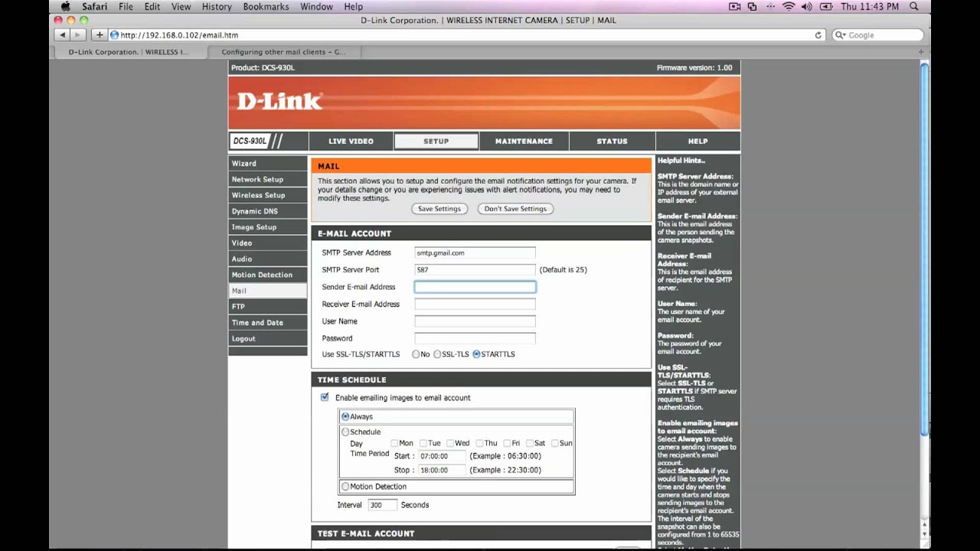Click the SMTP Server Port field

(475, 269)
